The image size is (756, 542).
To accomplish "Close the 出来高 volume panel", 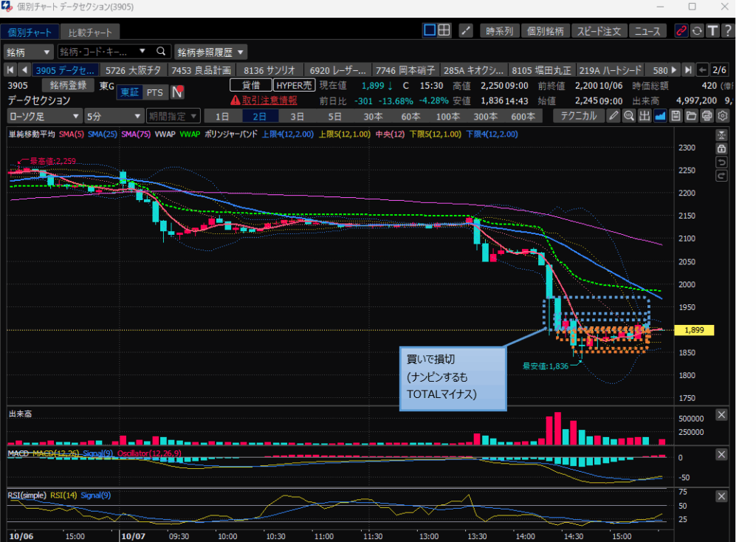I will [721, 414].
